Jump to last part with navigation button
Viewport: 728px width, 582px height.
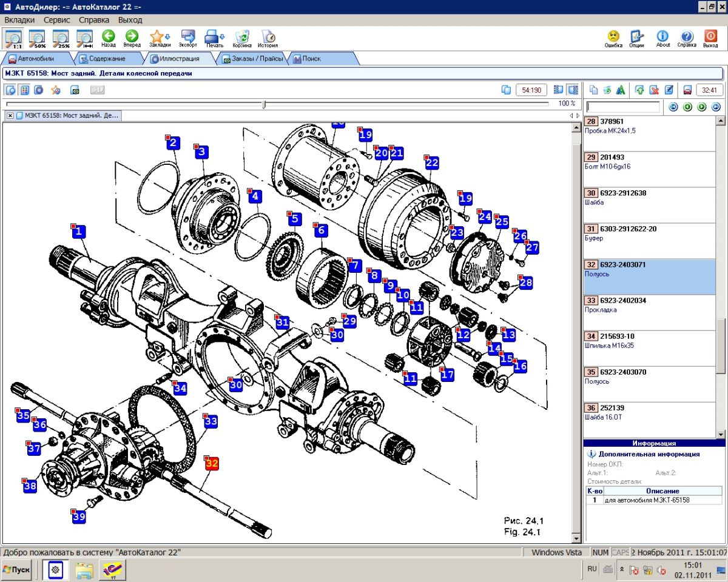point(716,107)
